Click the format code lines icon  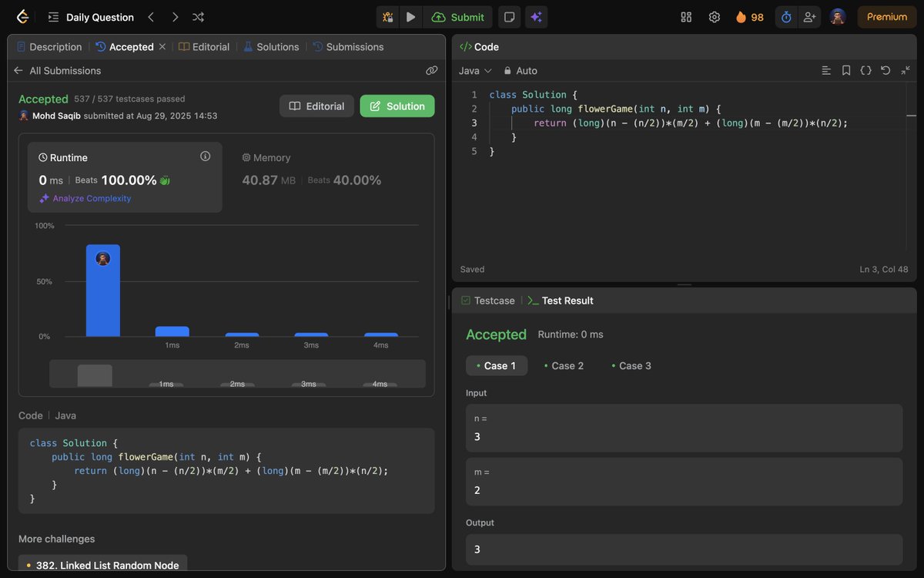826,71
